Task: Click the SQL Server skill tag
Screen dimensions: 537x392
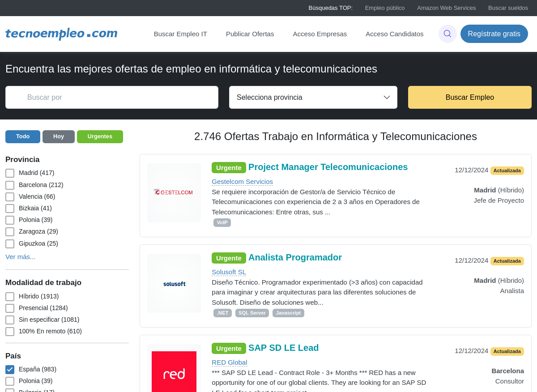Action: coord(252,313)
